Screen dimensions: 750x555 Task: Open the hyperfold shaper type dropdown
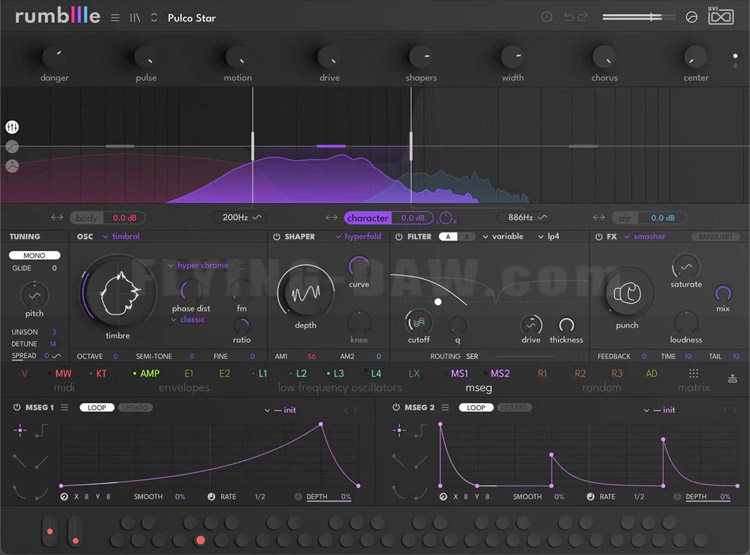[x=358, y=236]
